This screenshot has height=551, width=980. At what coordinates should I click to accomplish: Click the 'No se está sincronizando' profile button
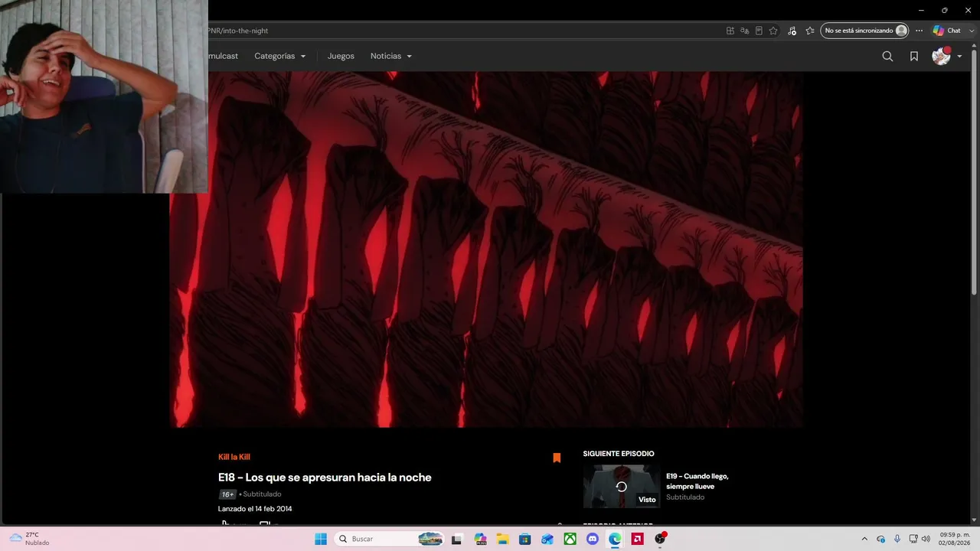point(864,31)
